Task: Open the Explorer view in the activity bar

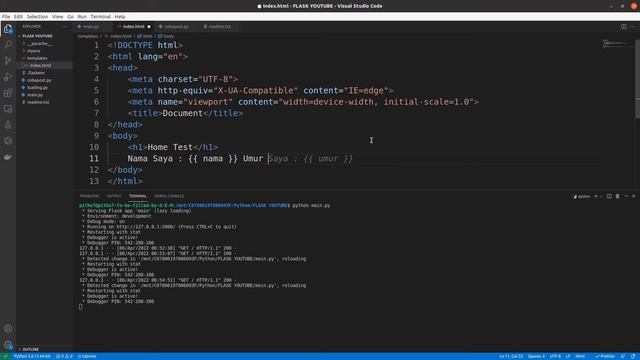Action: (8, 29)
